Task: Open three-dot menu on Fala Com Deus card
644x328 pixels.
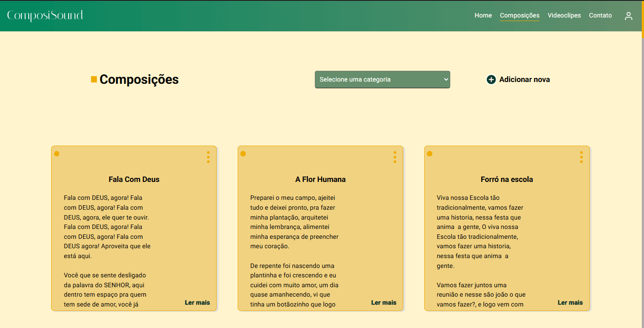Action: tap(208, 157)
